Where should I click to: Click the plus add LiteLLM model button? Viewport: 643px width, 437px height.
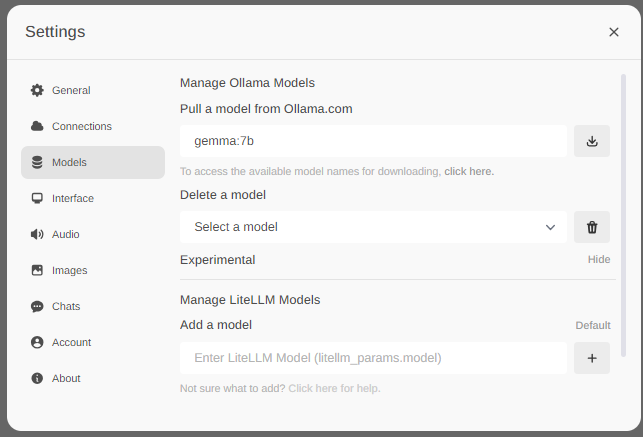[x=591, y=358]
